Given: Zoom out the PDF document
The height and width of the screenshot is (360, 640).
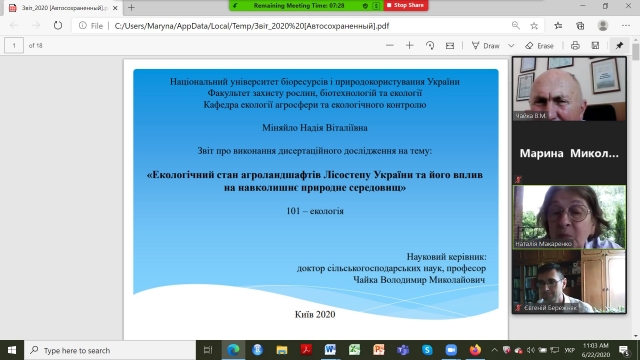Looking at the screenshot, I should pos(390,45).
